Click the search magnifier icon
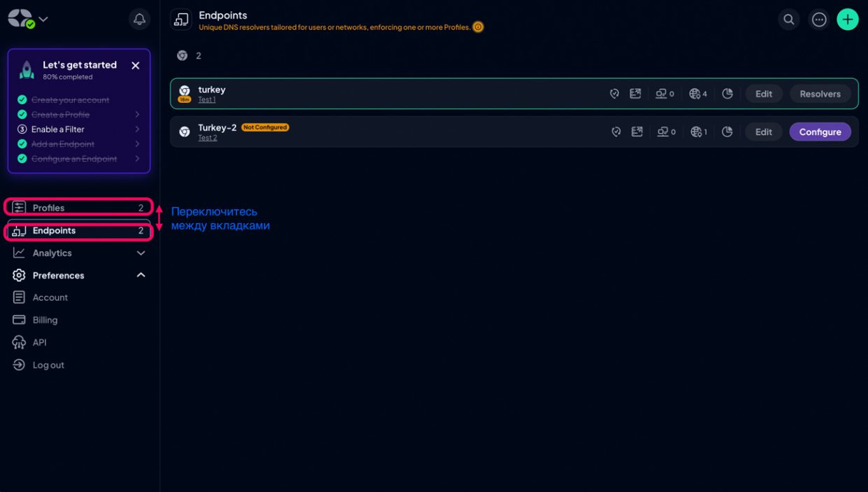Screen dimensions: 868x492 click(789, 19)
